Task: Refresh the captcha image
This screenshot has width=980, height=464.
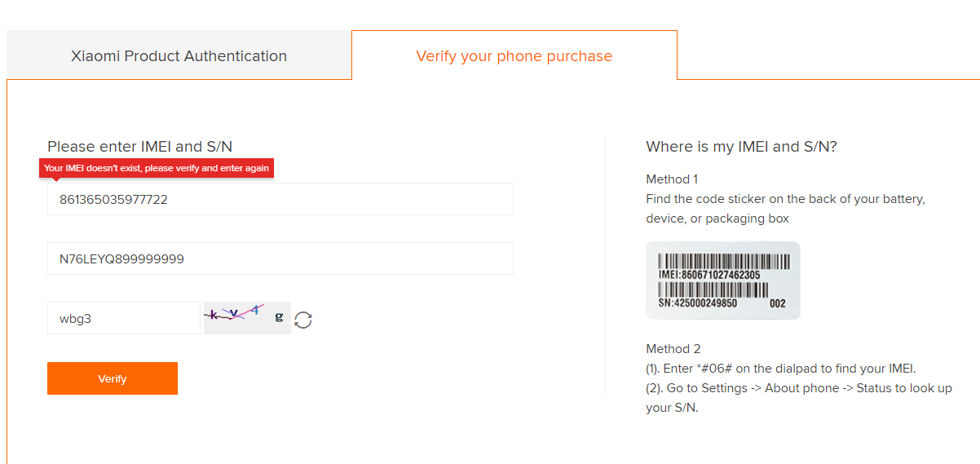Action: (303, 320)
